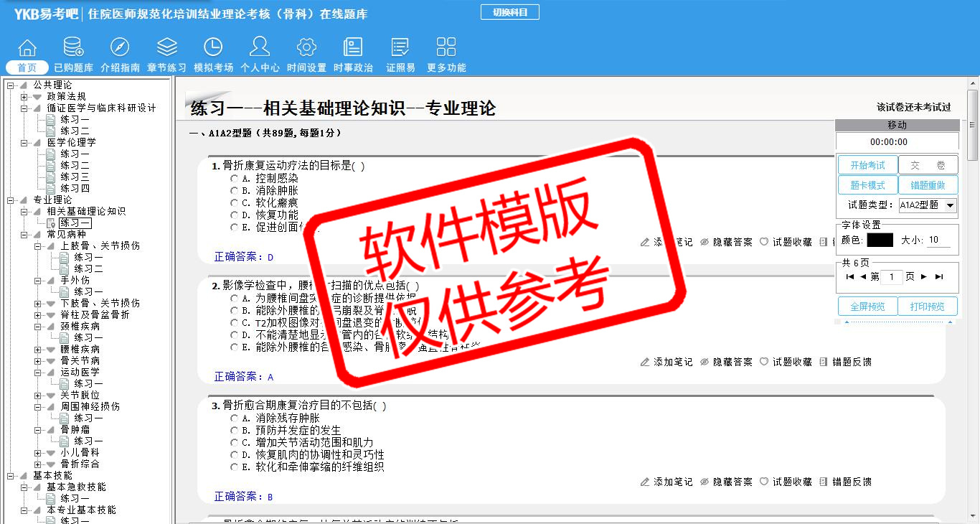Expand the 腰椎疾病 tree node
Image resolution: width=980 pixels, height=524 pixels.
[x=38, y=350]
